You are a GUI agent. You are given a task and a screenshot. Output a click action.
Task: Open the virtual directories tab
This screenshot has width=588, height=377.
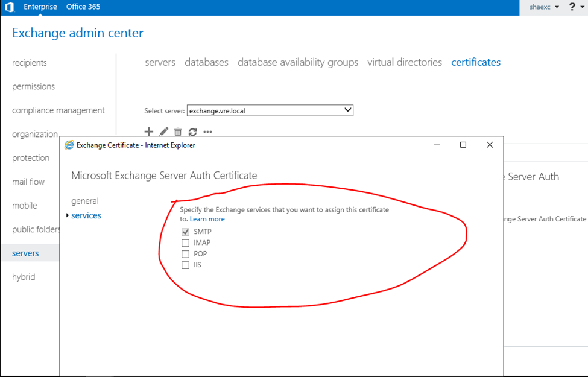[x=404, y=62]
